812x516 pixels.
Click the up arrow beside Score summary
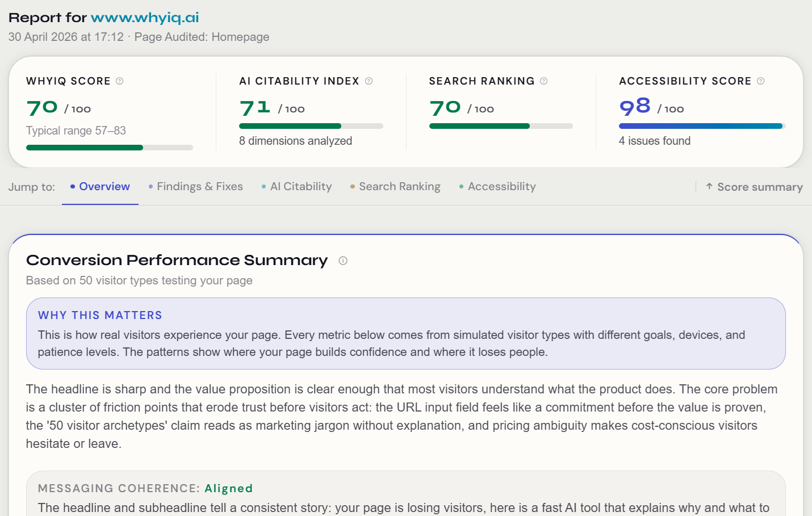coord(709,186)
